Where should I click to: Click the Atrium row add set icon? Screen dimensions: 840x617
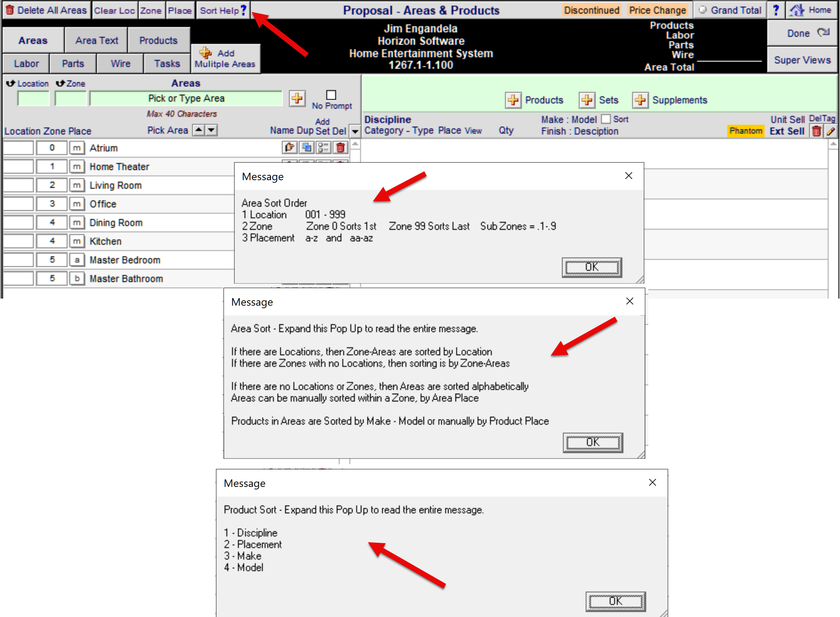tap(323, 147)
